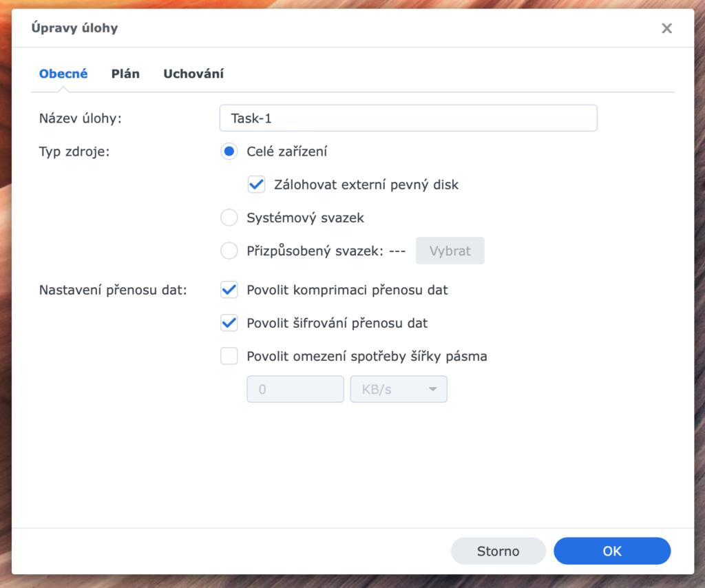Switch to the Obecné tab

coord(63,74)
